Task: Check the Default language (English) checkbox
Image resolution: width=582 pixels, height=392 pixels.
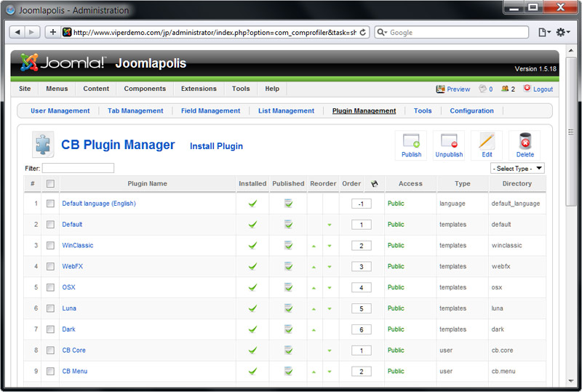Action: pos(50,204)
